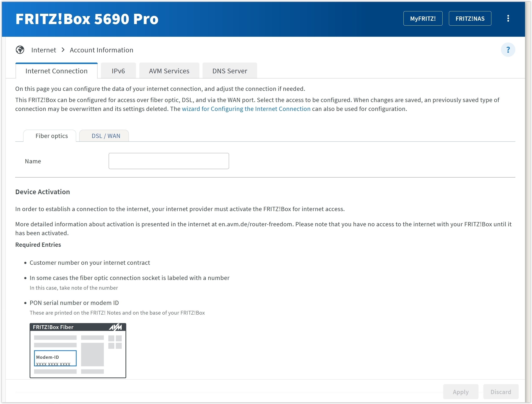Open MyFRITZ! page
This screenshot has width=532, height=404.
[422, 19]
